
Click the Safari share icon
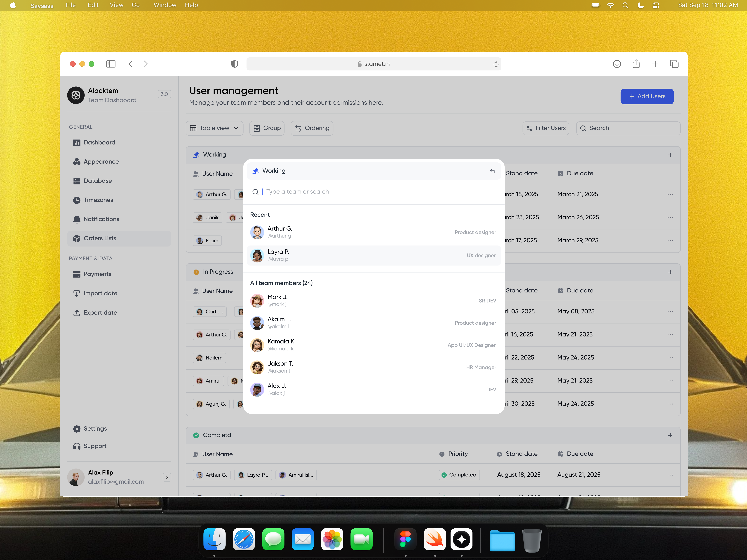(x=636, y=64)
